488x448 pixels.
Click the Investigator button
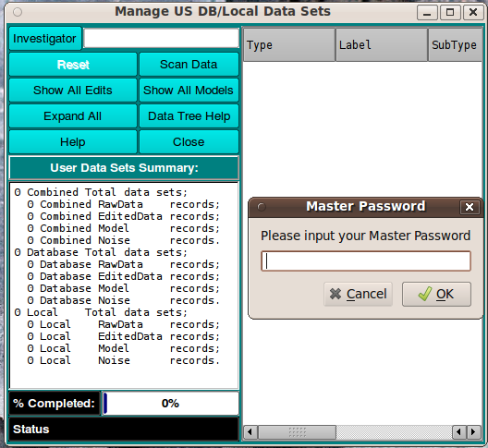point(45,39)
